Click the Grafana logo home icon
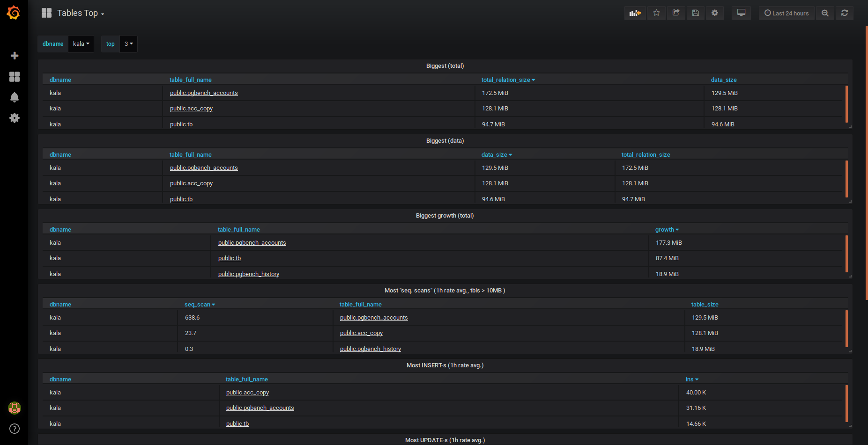 tap(14, 13)
